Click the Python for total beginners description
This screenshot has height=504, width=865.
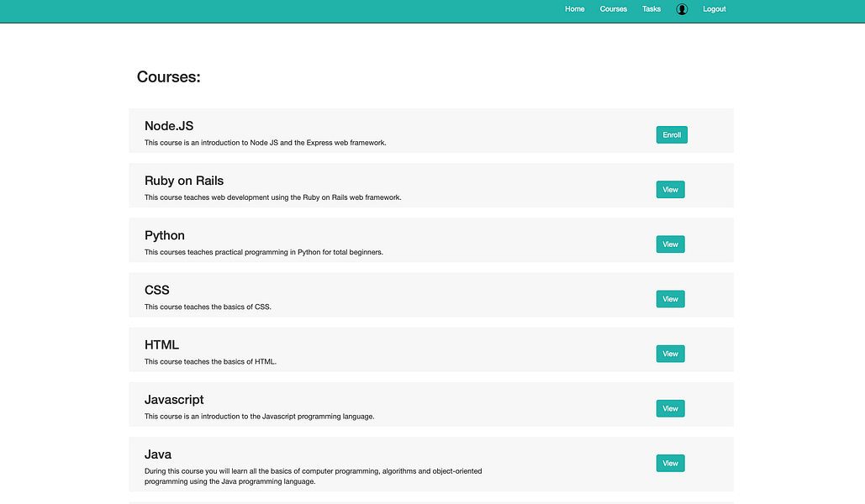click(264, 252)
